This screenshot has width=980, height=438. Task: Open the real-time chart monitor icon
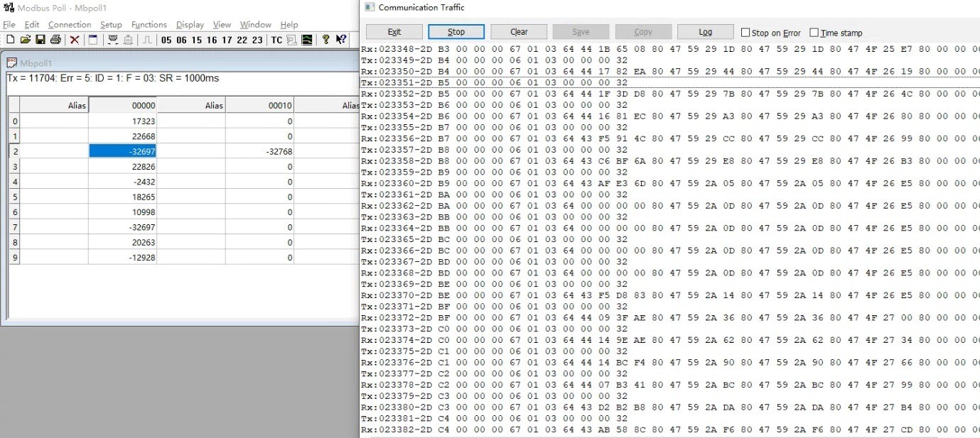click(307, 40)
